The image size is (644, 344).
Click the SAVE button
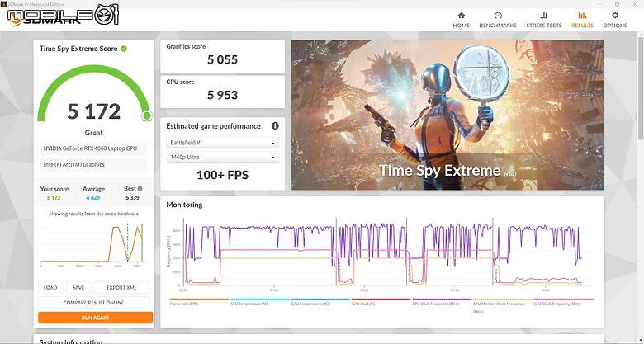tap(78, 287)
